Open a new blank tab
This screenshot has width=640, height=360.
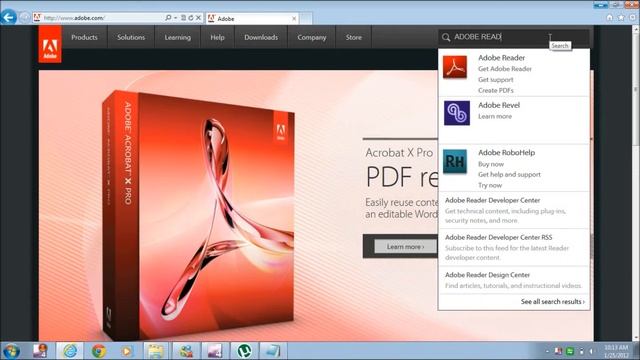pyautogui.click(x=306, y=18)
